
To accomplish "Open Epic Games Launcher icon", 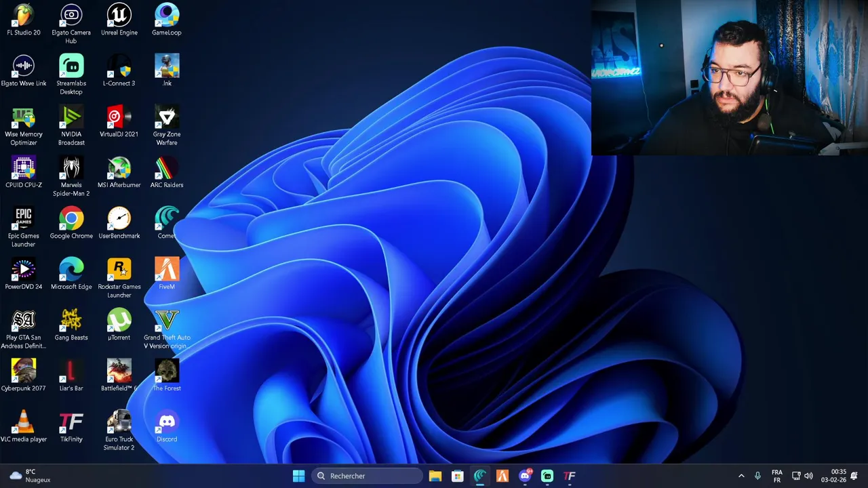I will [x=24, y=227].
